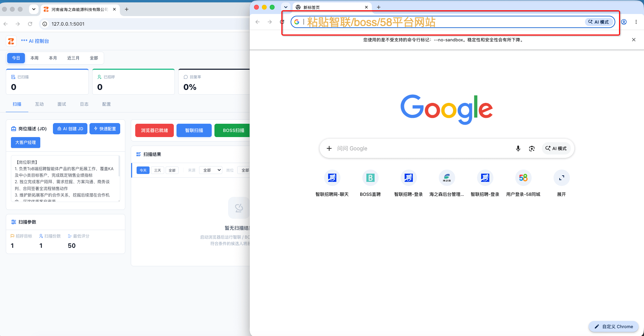The width and height of the screenshot is (644, 336).
Task: Start the 智联扫描 button
Action: 194,131
